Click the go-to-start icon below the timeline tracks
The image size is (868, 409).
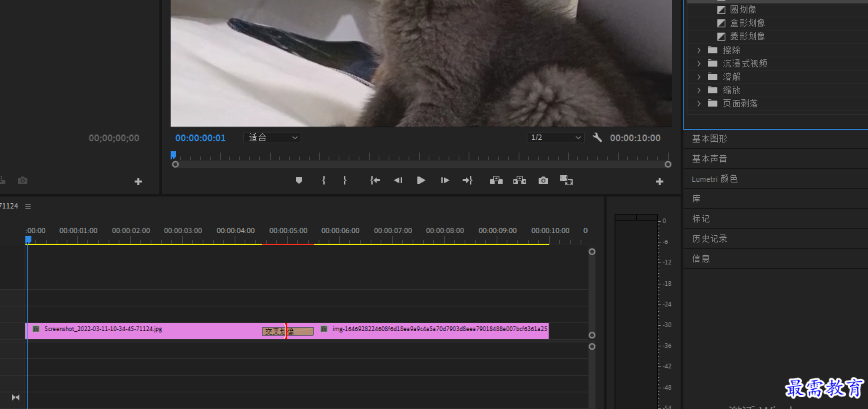pyautogui.click(x=16, y=398)
